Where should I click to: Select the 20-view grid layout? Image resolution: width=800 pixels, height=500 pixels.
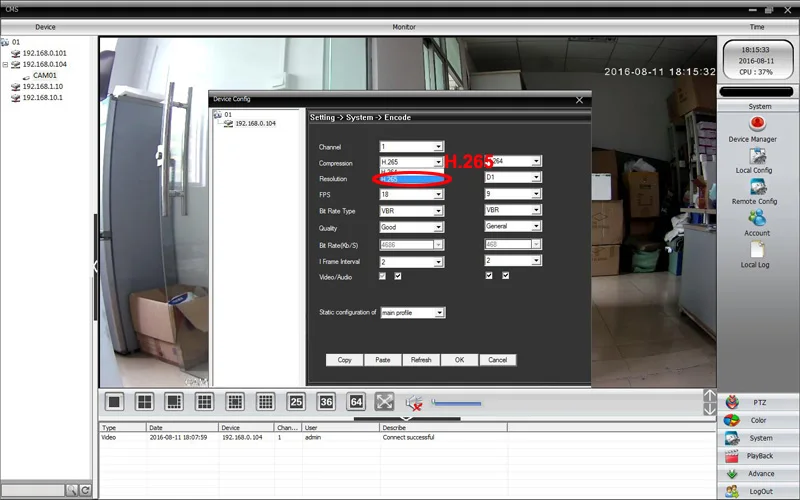(x=265, y=402)
